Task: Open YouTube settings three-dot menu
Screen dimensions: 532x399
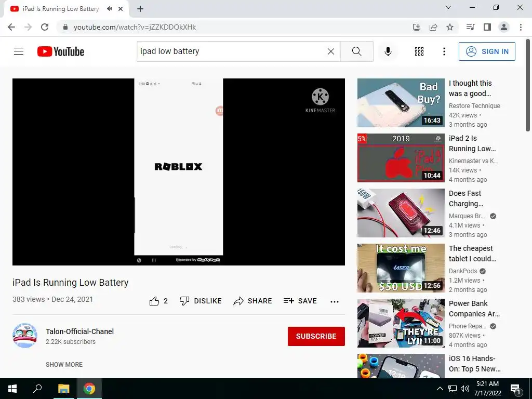Action: tap(444, 51)
